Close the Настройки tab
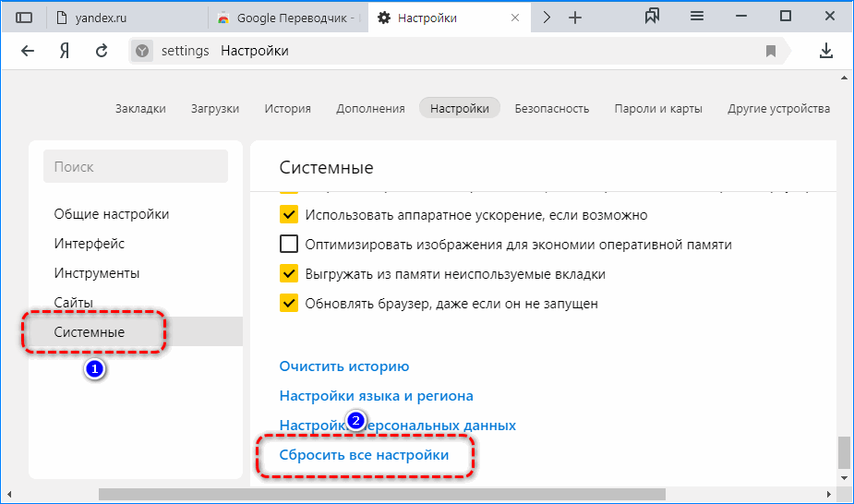Screen dimensions: 854x504 [514, 18]
